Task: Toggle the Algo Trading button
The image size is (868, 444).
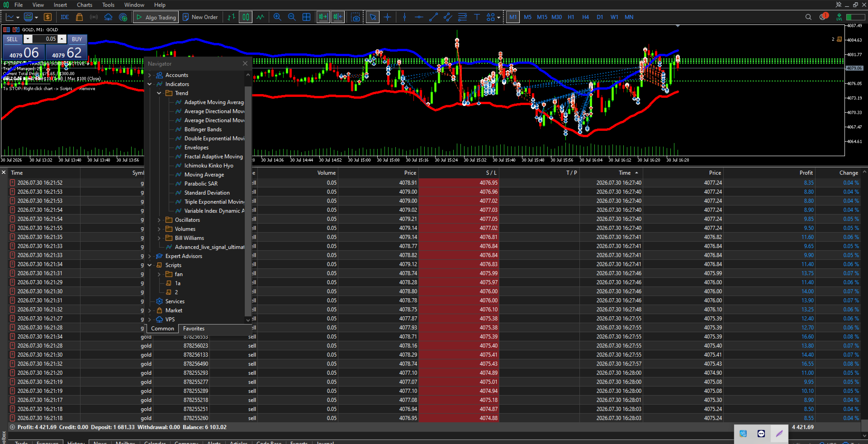Action: tap(156, 17)
